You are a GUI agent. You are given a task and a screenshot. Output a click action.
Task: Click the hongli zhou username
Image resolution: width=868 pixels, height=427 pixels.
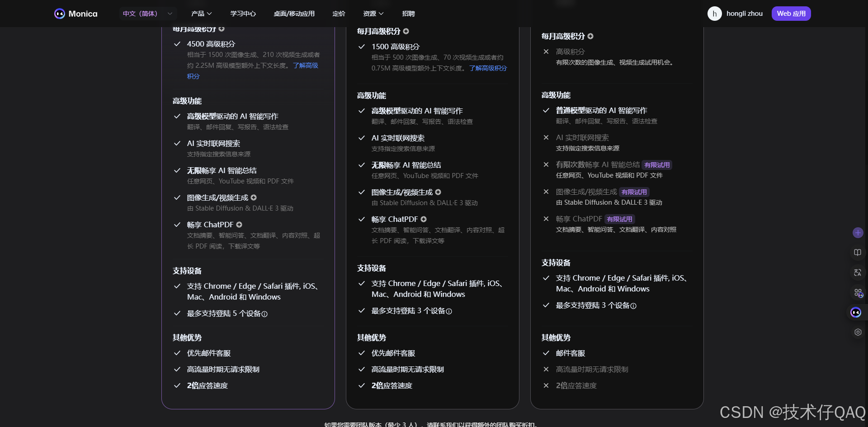click(744, 14)
